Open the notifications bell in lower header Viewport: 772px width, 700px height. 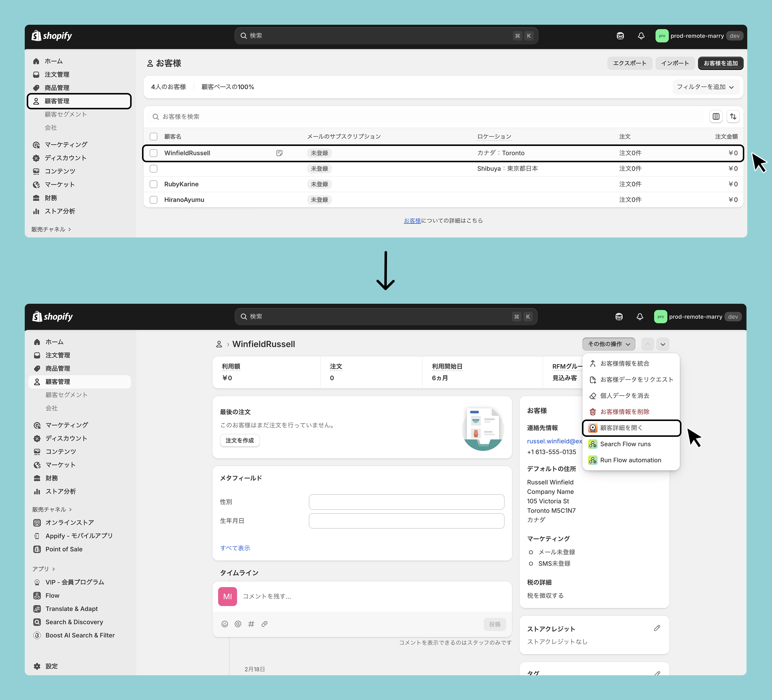pyautogui.click(x=640, y=317)
